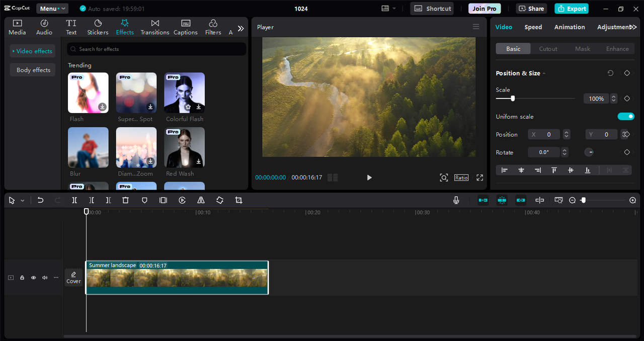The height and width of the screenshot is (341, 644).
Task: Reset Position & Size values
Action: pos(610,73)
